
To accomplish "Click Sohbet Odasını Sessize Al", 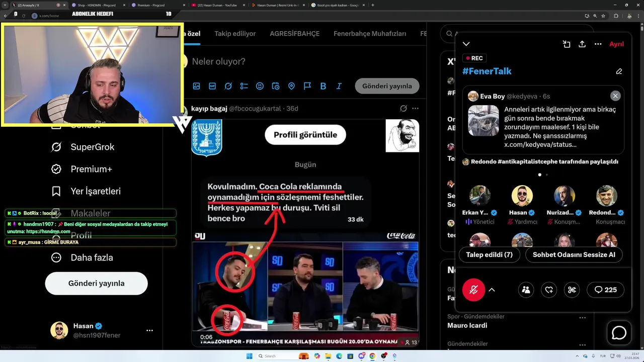I will tap(574, 255).
